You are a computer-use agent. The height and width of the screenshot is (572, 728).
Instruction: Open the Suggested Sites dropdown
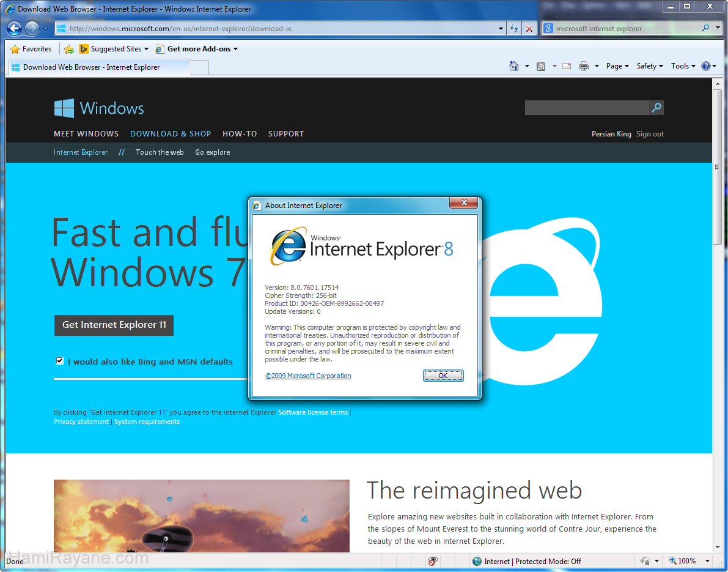[x=114, y=49]
